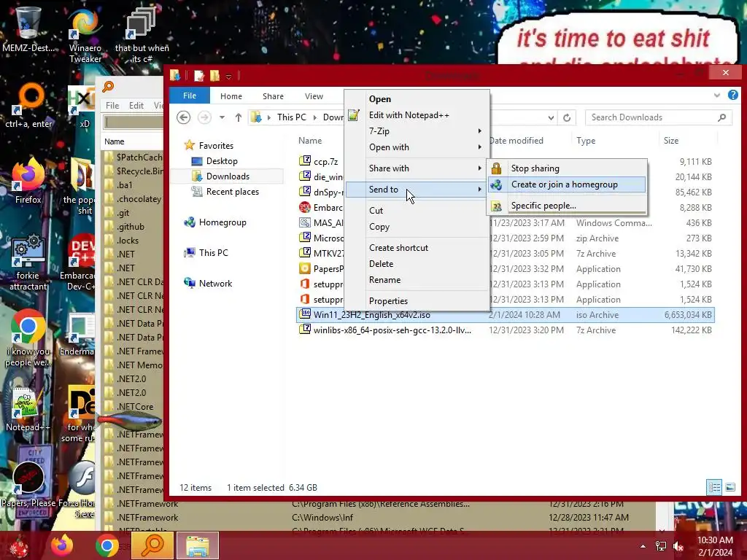Choose Create shortcut menu entry
Image resolution: width=747 pixels, height=560 pixels.
[x=417, y=248]
